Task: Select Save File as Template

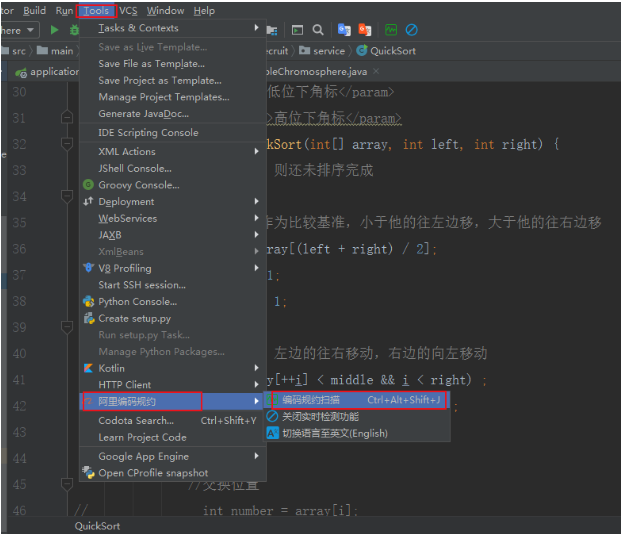Action: tap(173, 64)
